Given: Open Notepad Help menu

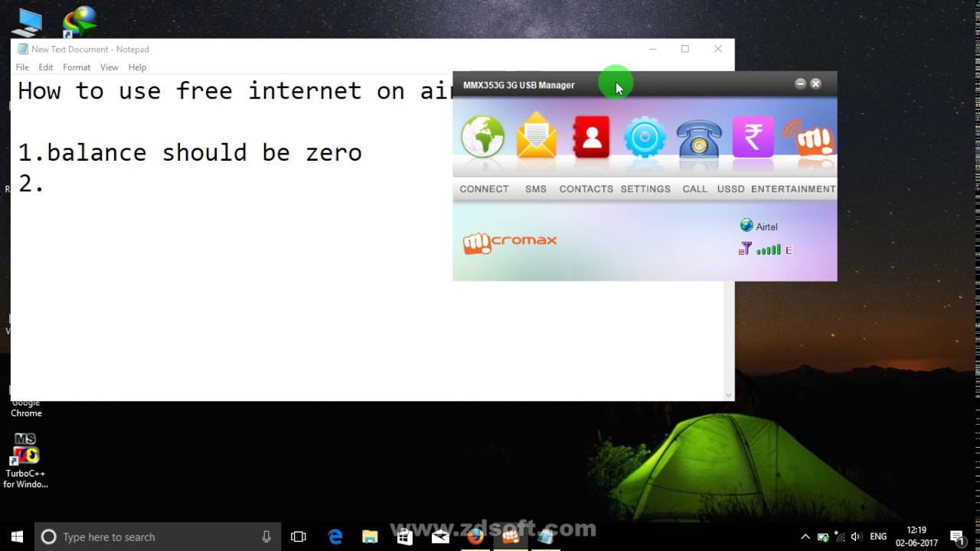Looking at the screenshot, I should 137,67.
